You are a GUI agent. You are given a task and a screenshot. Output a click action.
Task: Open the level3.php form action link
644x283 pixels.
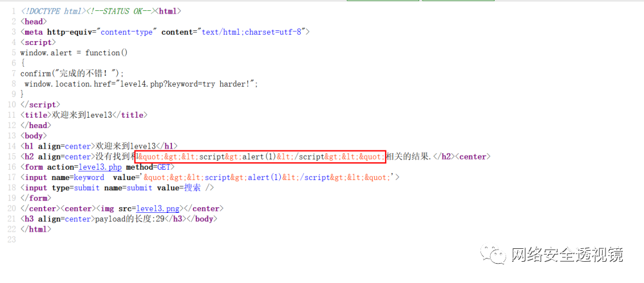tap(100, 167)
